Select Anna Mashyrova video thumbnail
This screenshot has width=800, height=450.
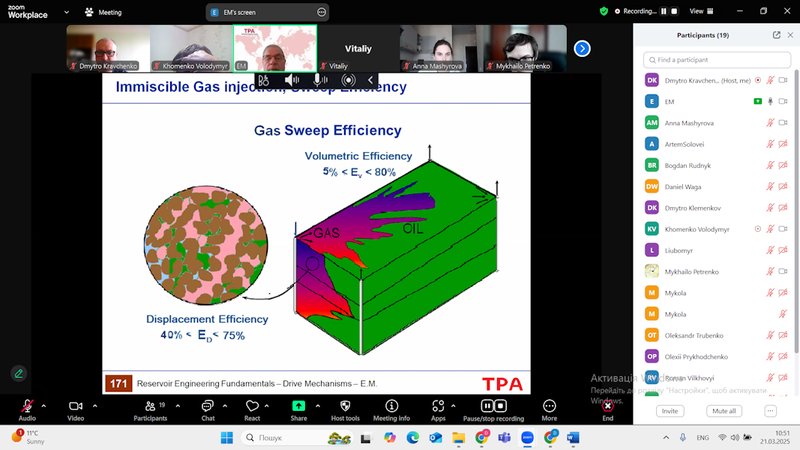[x=441, y=48]
